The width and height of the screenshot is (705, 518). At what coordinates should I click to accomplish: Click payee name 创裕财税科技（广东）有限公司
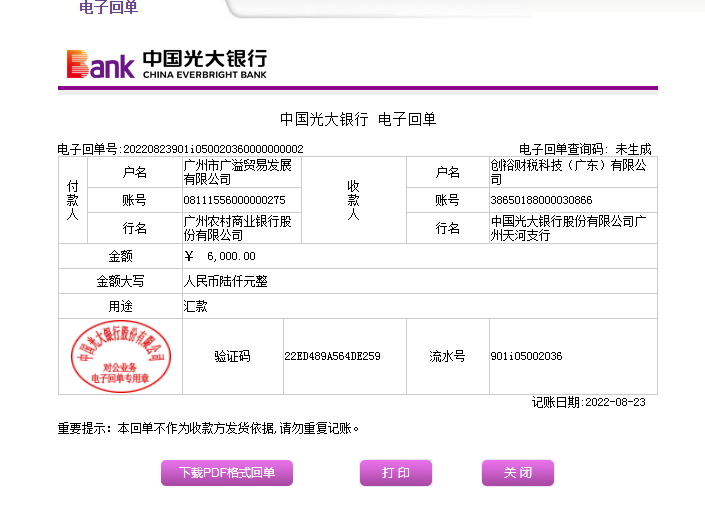568,172
